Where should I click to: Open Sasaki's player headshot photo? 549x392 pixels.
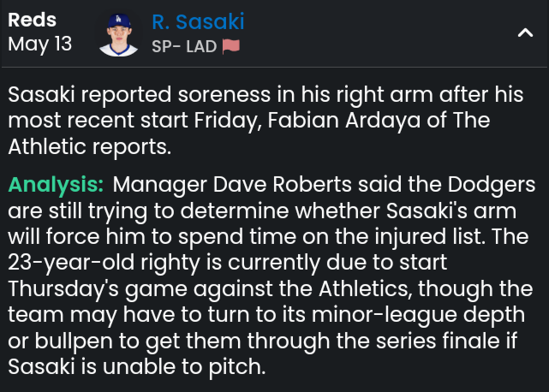coord(119,34)
